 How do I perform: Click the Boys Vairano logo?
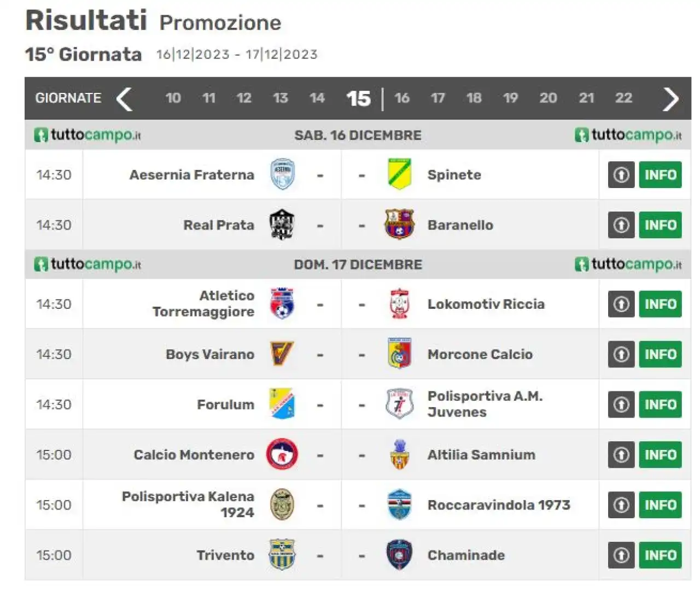(x=283, y=354)
